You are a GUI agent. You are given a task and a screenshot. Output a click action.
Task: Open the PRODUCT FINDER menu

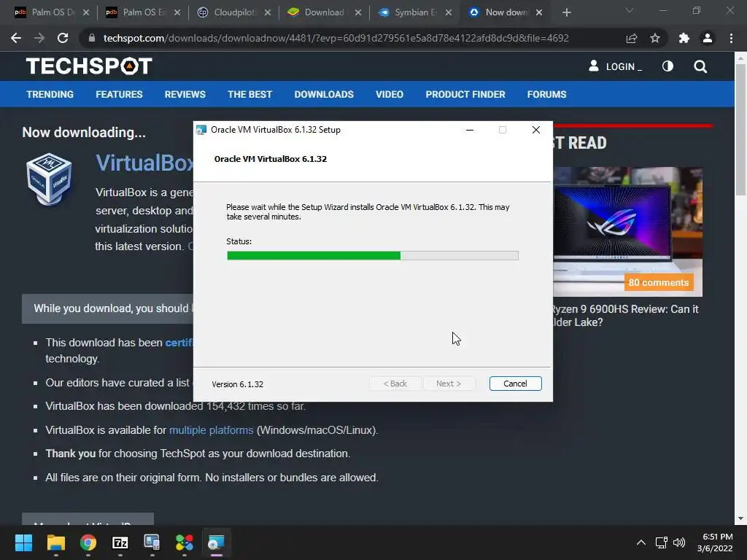pos(465,94)
